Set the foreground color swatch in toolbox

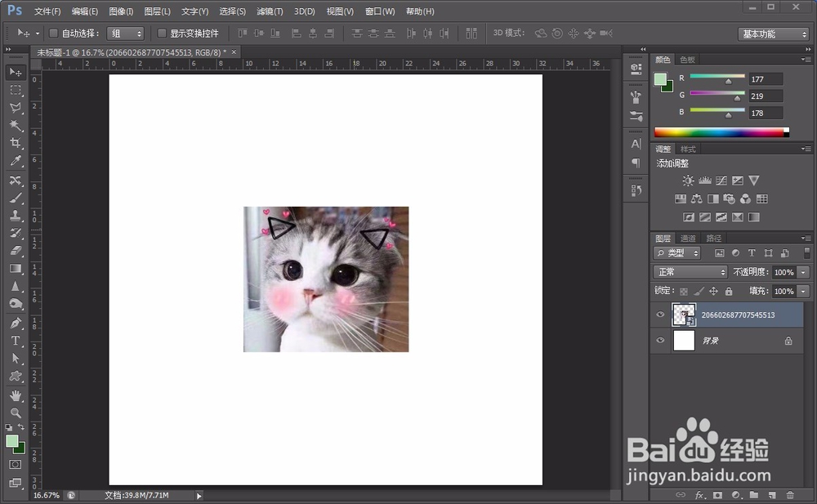point(11,441)
